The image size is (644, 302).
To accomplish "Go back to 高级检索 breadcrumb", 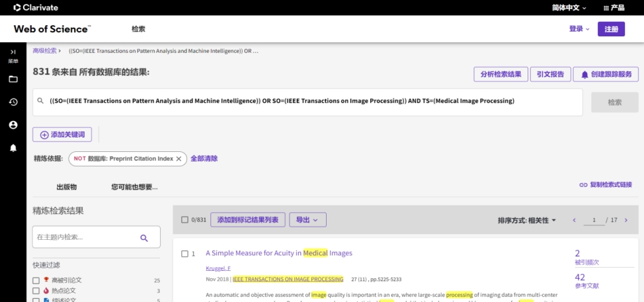I will point(45,51).
